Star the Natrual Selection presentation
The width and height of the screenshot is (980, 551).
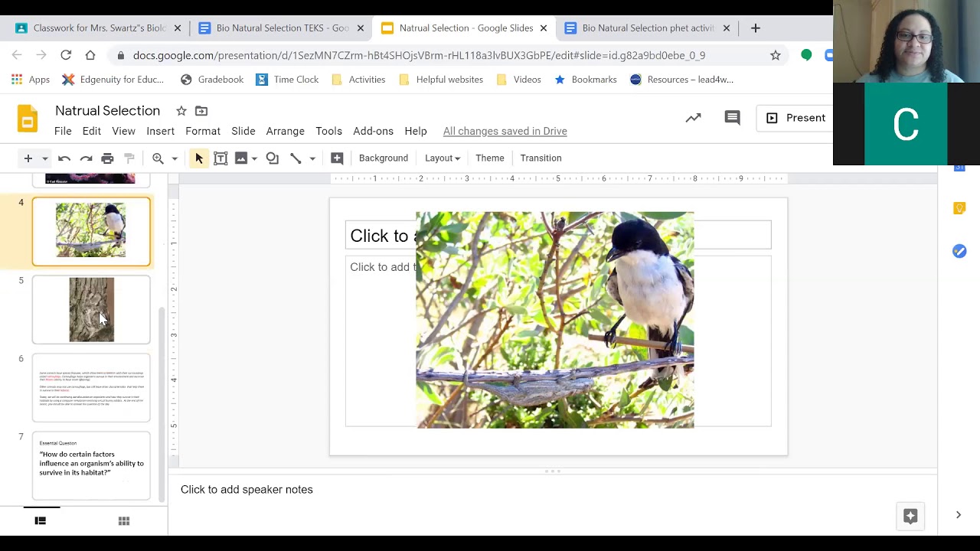(x=181, y=111)
